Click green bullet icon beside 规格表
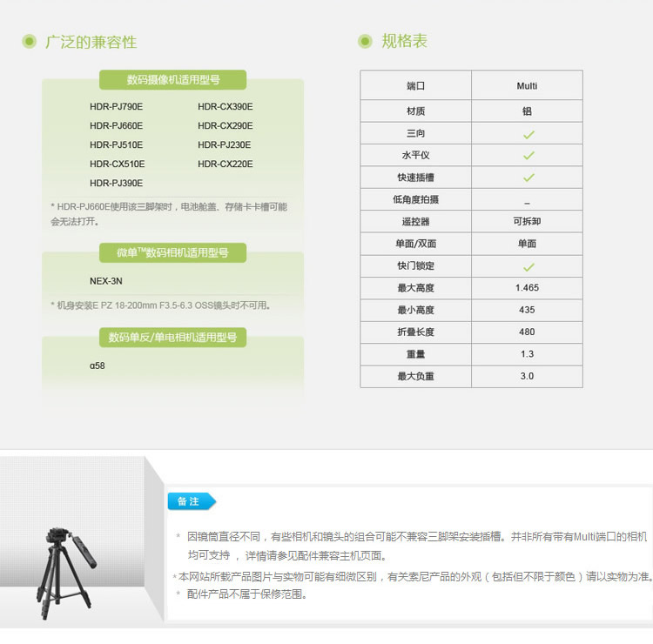This screenshot has width=653, height=644. (366, 42)
